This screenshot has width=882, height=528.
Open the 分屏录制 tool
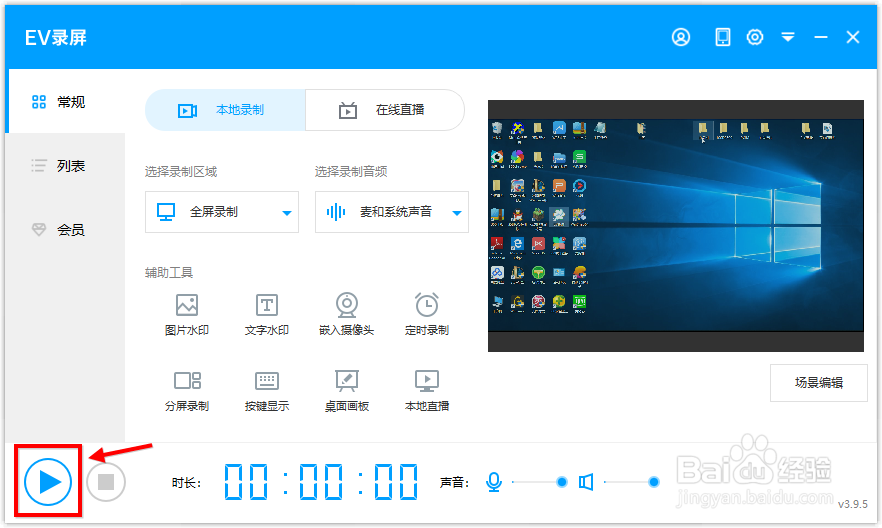tap(187, 391)
